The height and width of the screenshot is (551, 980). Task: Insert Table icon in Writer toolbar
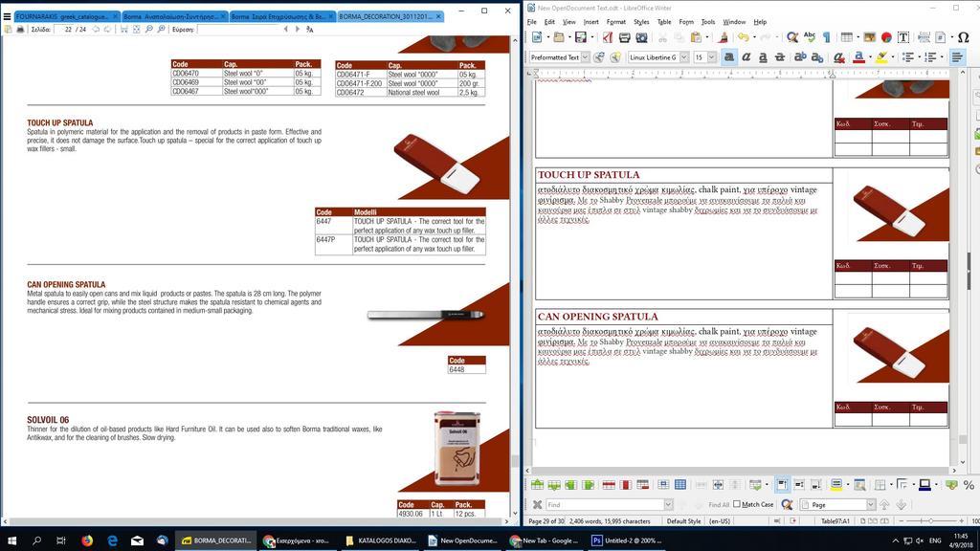[846, 38]
